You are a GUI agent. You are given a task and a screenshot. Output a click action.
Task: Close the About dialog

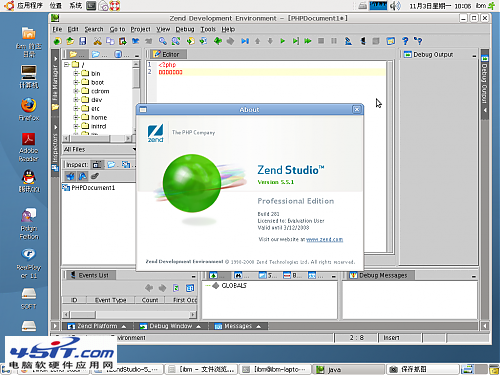pyautogui.click(x=357, y=109)
